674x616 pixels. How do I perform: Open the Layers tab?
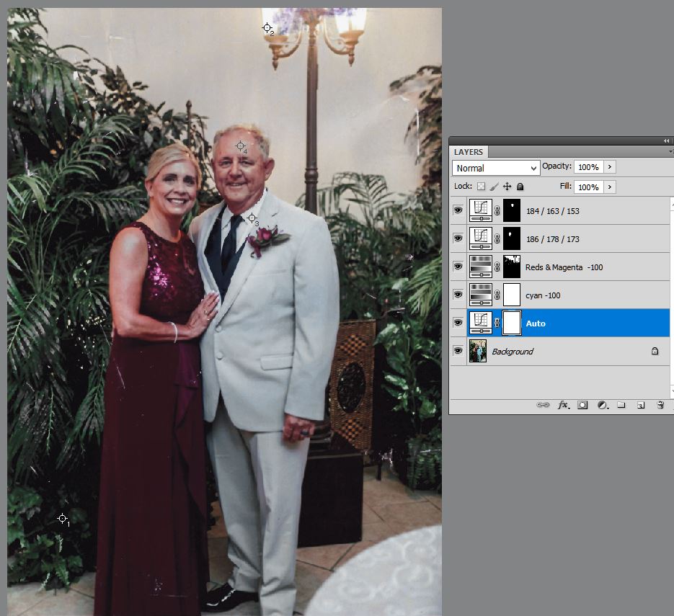click(468, 152)
